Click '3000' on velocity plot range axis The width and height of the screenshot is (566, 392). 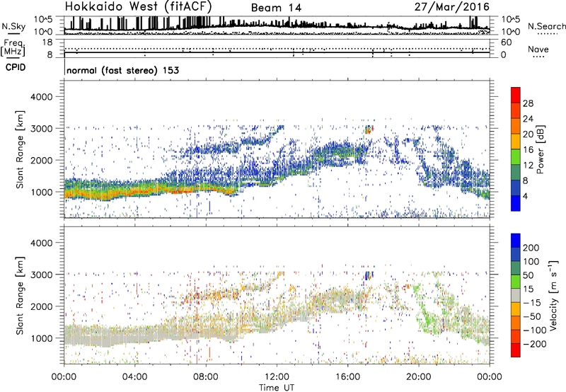41,275
